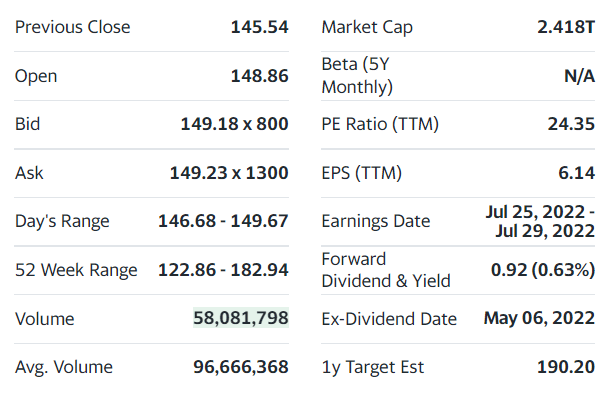Click the 52 Week Range value
Image resolution: width=615 pixels, height=404 pixels.
tap(223, 270)
